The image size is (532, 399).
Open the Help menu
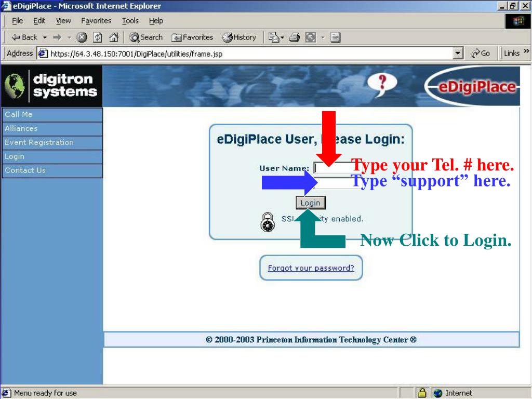point(156,21)
